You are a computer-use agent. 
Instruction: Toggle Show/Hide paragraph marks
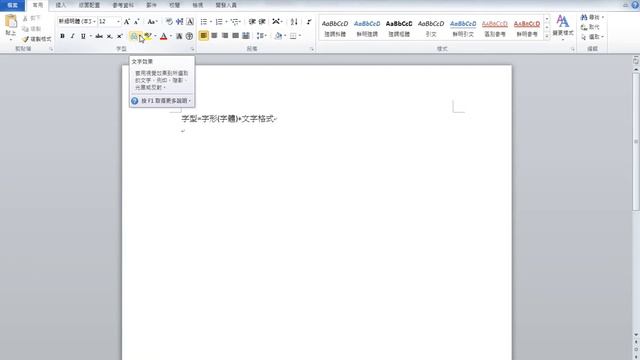click(x=309, y=22)
